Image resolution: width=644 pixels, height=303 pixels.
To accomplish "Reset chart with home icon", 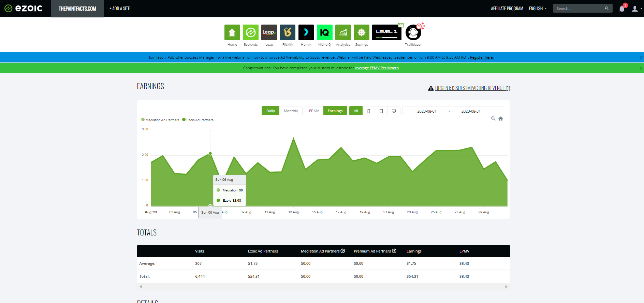I will click(x=501, y=119).
